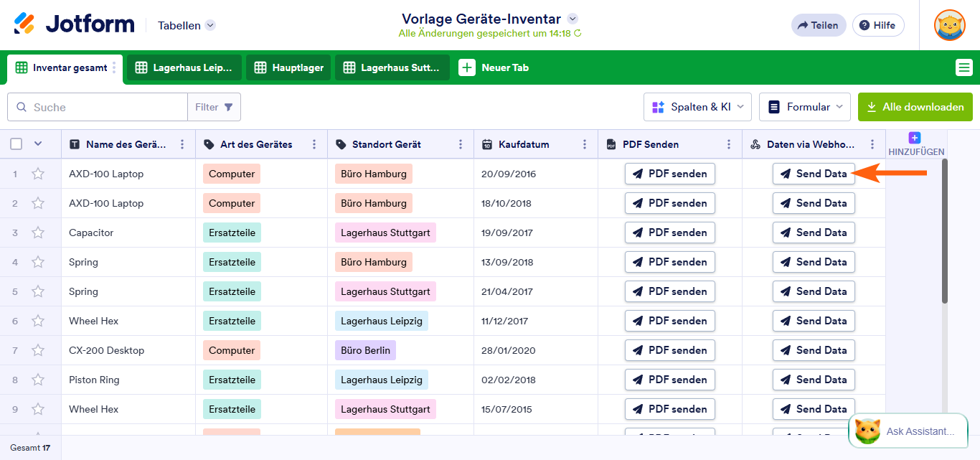Click the Alle downloaden button
This screenshot has width=980, height=460.
point(915,106)
